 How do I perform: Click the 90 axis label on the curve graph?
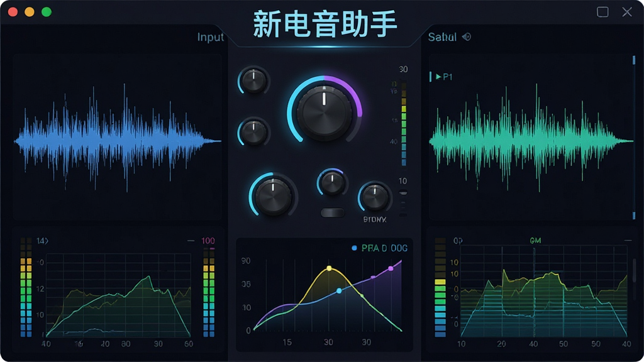pyautogui.click(x=246, y=261)
